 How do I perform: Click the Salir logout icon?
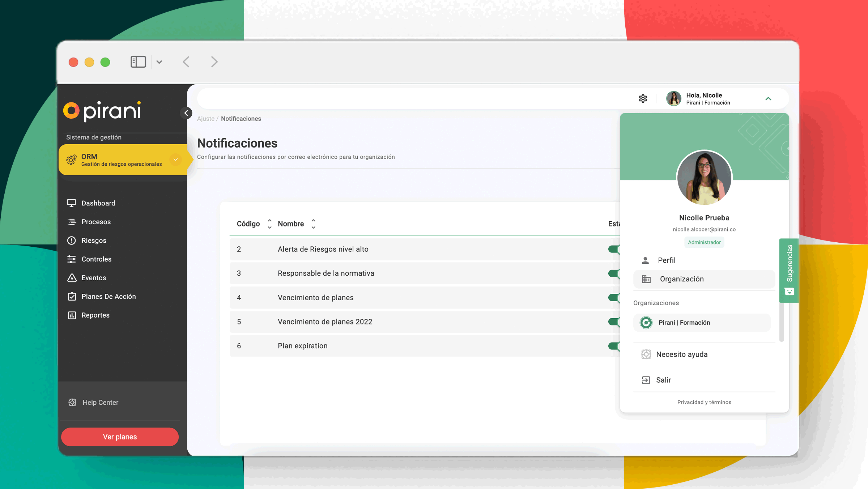point(646,380)
